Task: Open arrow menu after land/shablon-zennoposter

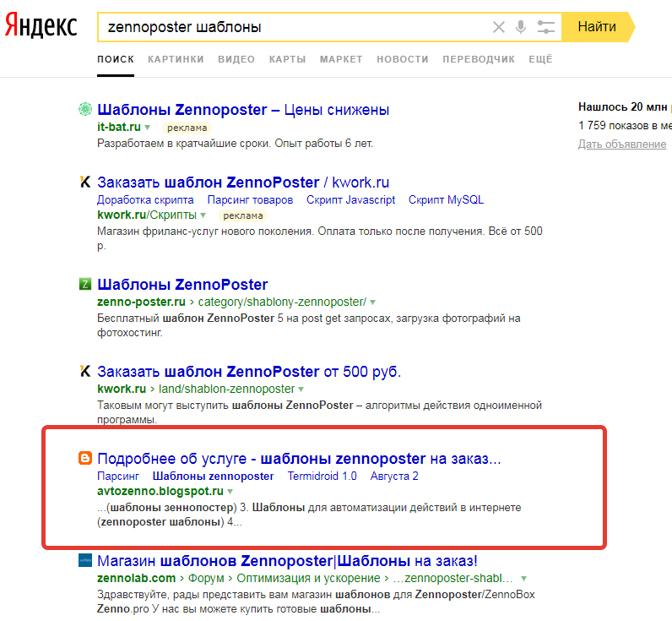Action: 301,389
